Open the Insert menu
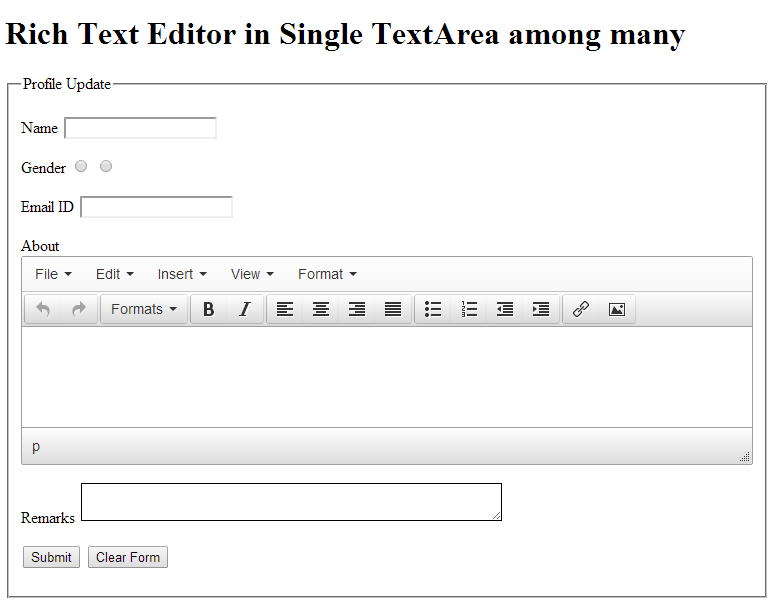 coord(182,274)
